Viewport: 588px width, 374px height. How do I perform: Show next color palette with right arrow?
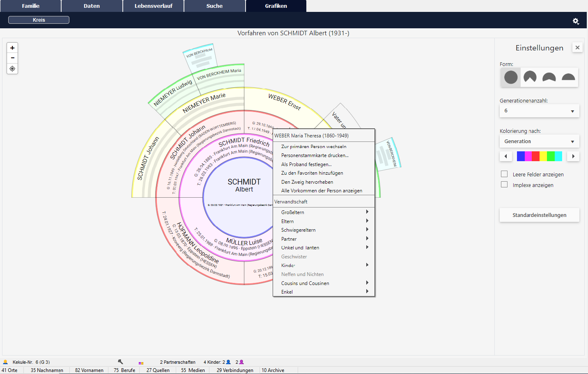(x=573, y=156)
